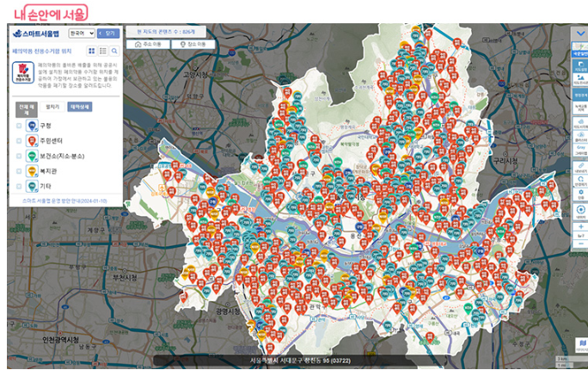Collapse the right toolbar chevron
588x370 pixels.
[x=580, y=34]
